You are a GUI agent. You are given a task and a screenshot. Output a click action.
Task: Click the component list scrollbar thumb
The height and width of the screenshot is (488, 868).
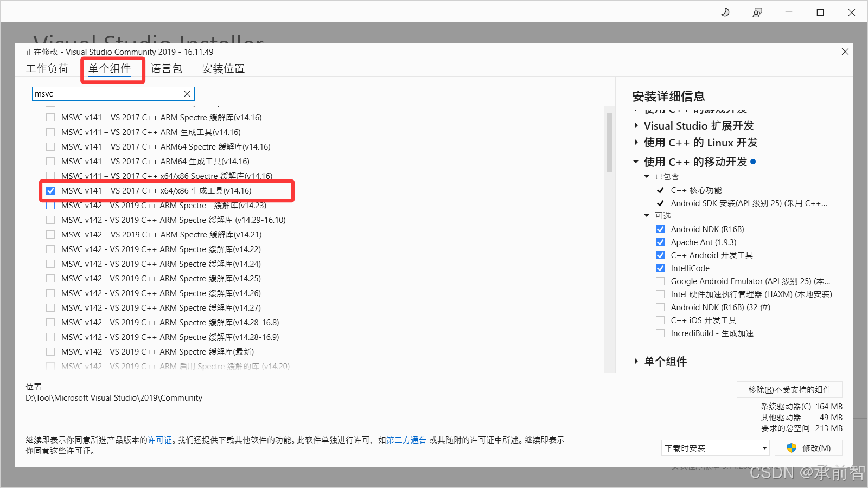coord(609,142)
